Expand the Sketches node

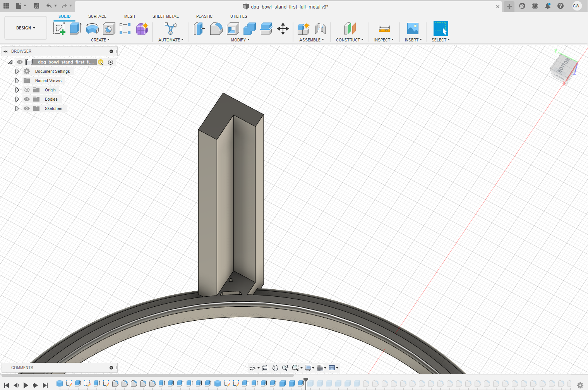click(17, 108)
